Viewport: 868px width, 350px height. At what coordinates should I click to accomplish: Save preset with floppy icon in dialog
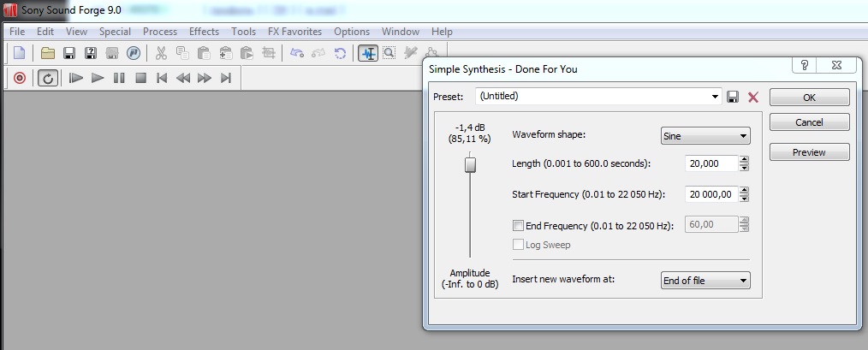[x=733, y=98]
